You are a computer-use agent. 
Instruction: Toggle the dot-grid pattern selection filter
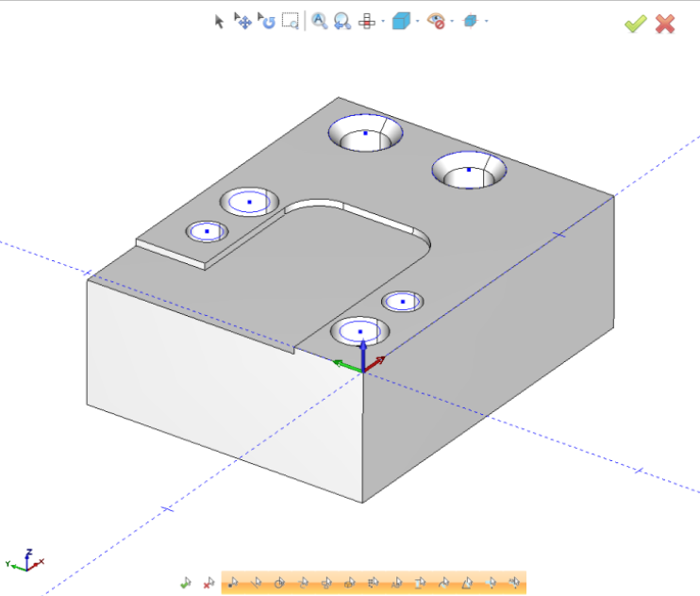click(x=374, y=583)
